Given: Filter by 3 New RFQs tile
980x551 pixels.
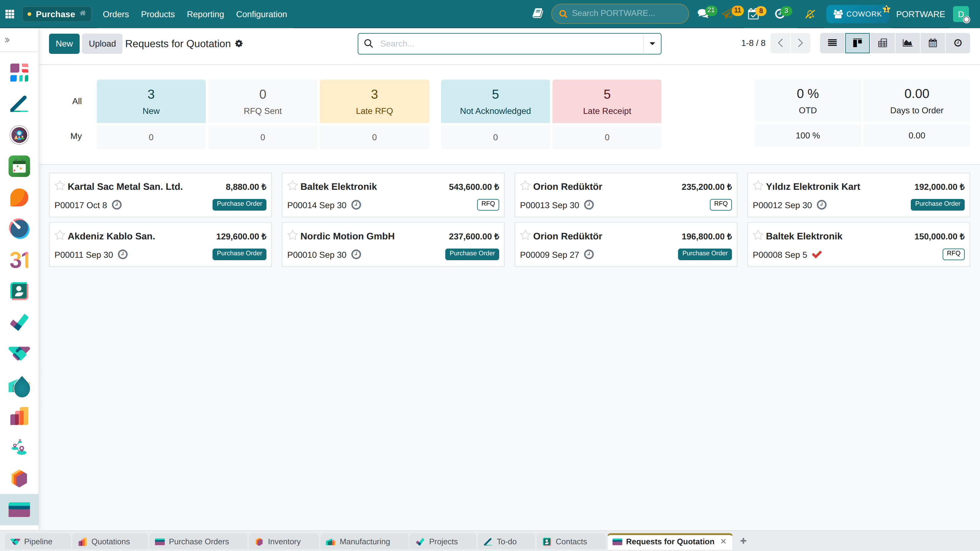Looking at the screenshot, I should coord(151,101).
